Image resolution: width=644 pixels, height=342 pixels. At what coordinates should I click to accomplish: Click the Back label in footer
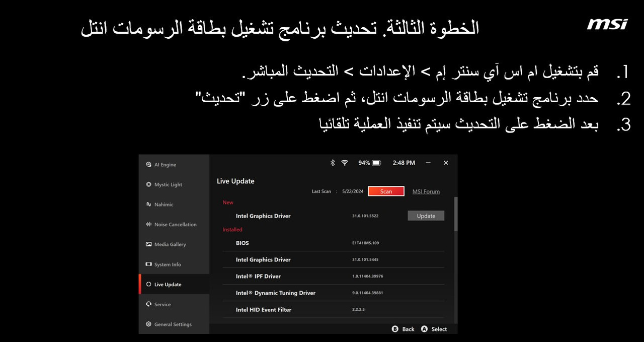pyautogui.click(x=409, y=329)
